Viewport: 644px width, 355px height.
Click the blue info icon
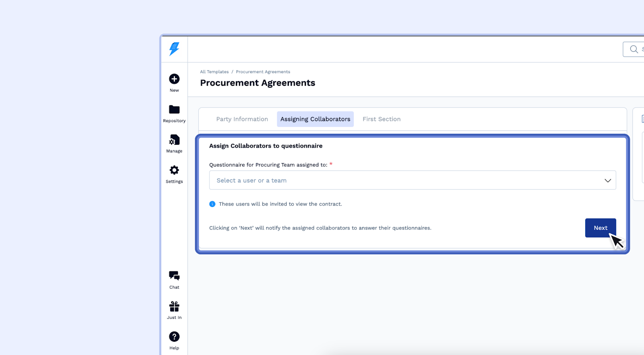point(213,204)
